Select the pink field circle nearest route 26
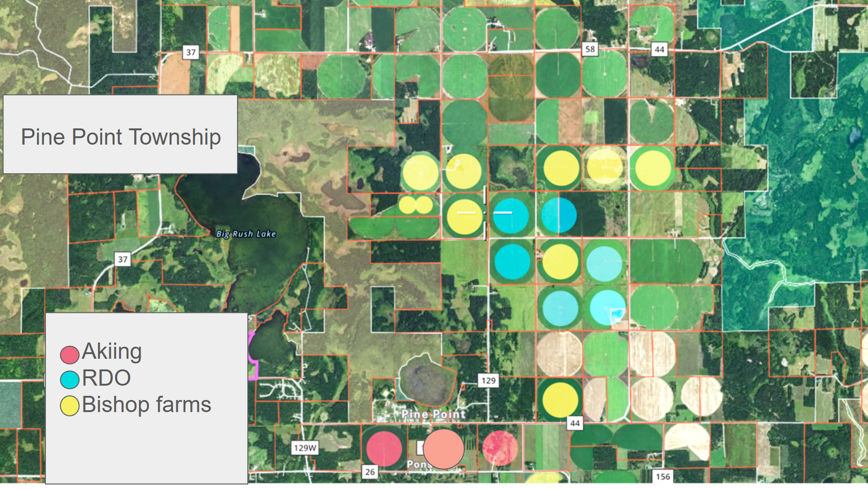 tap(384, 449)
